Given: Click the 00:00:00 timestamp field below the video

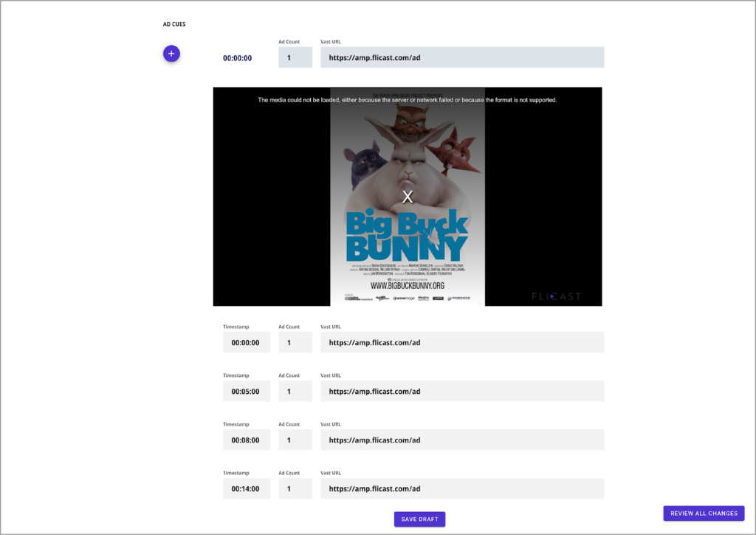Looking at the screenshot, I should 247,343.
